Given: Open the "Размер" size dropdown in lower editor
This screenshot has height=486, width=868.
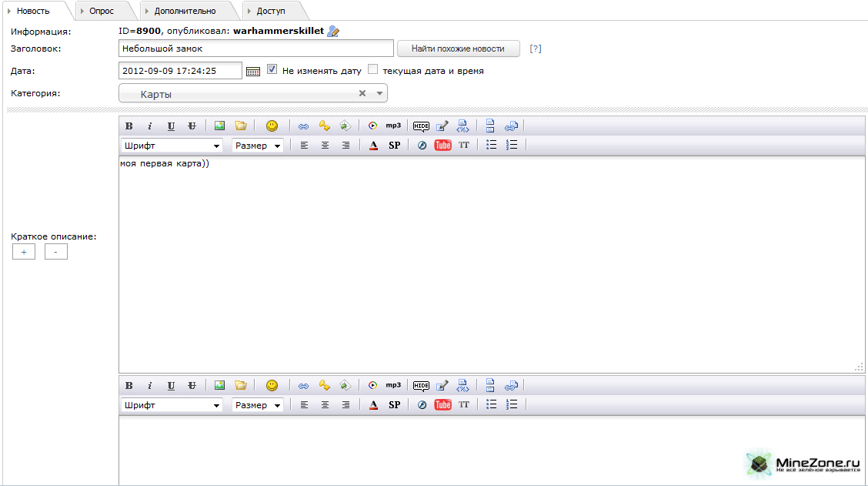Looking at the screenshot, I should click(258, 404).
